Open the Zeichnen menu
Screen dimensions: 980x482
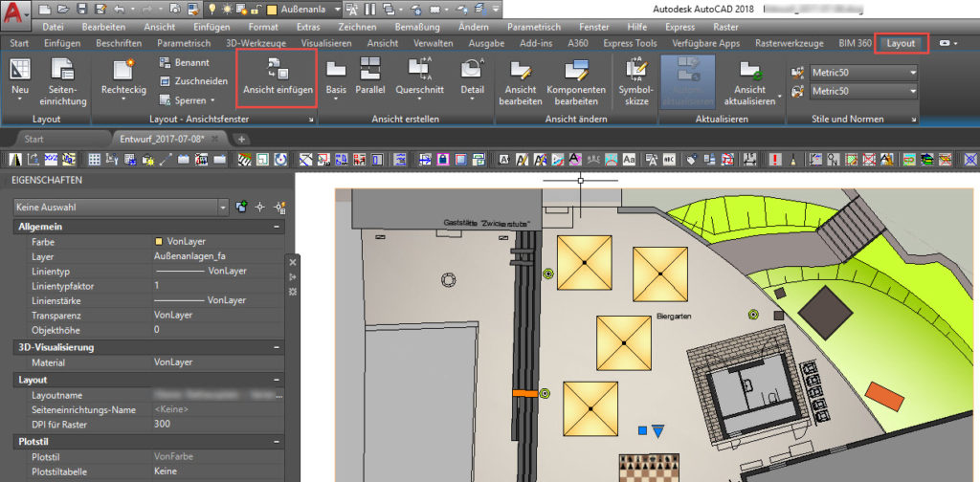coord(357,27)
